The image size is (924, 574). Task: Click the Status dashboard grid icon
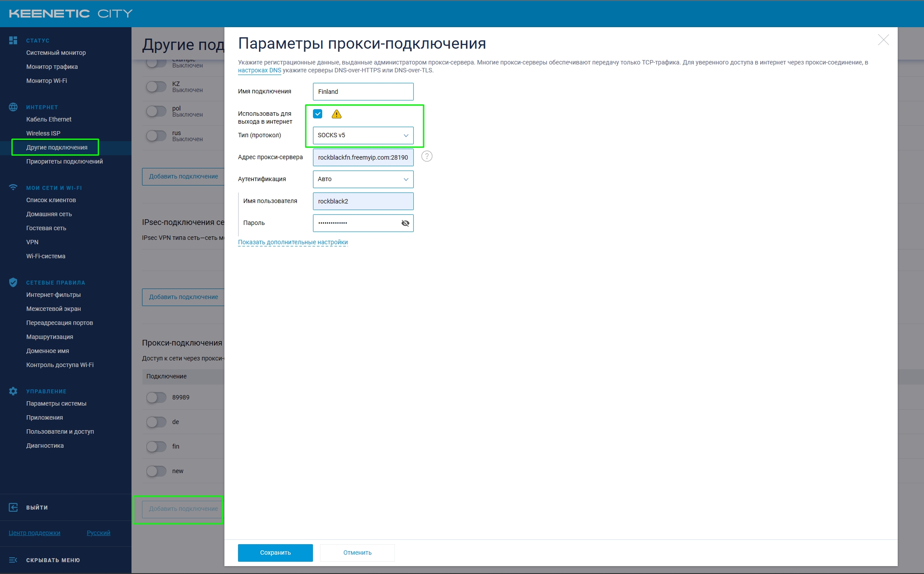click(13, 40)
